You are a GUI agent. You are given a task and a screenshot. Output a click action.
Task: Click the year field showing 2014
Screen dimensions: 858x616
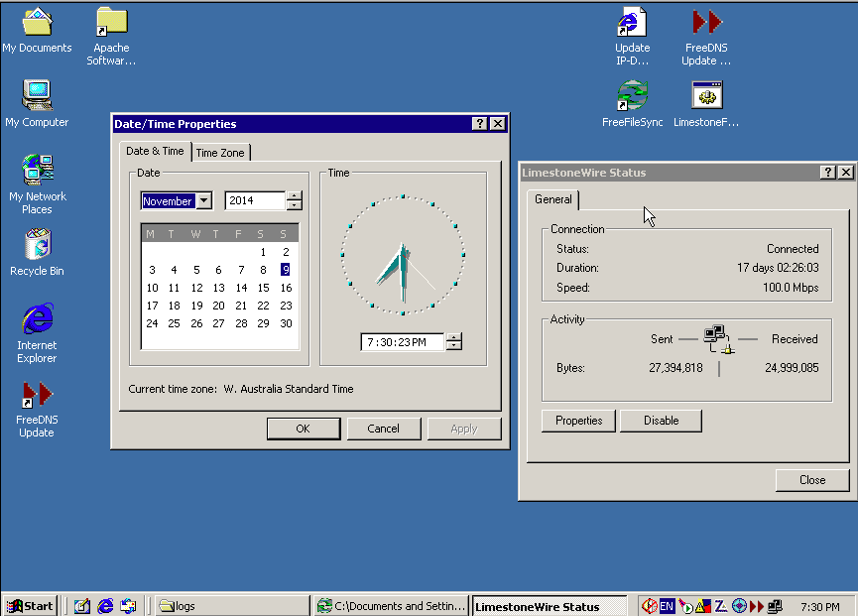click(x=255, y=200)
